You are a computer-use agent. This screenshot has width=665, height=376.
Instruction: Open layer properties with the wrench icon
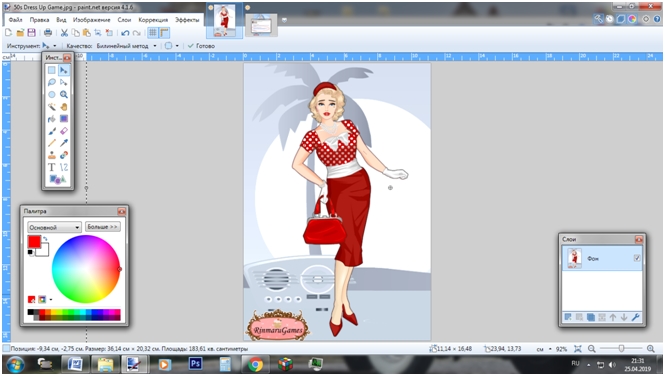pos(635,317)
